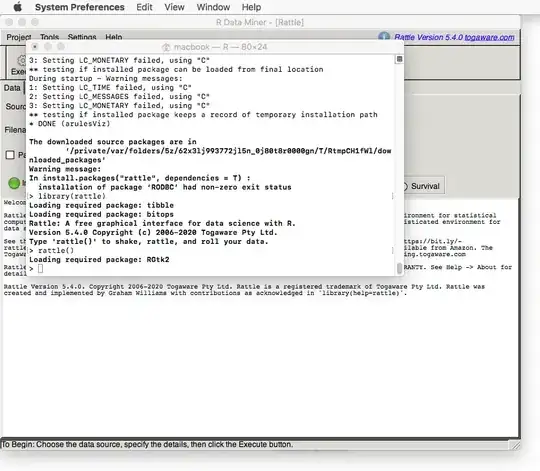Screen dimensions: 540x471
Task: Click 'Loading required package: tibble' line
Action: (101, 205)
